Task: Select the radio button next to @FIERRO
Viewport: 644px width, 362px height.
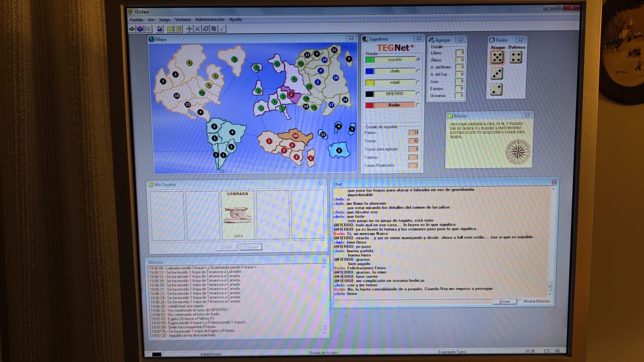Action: (418, 94)
